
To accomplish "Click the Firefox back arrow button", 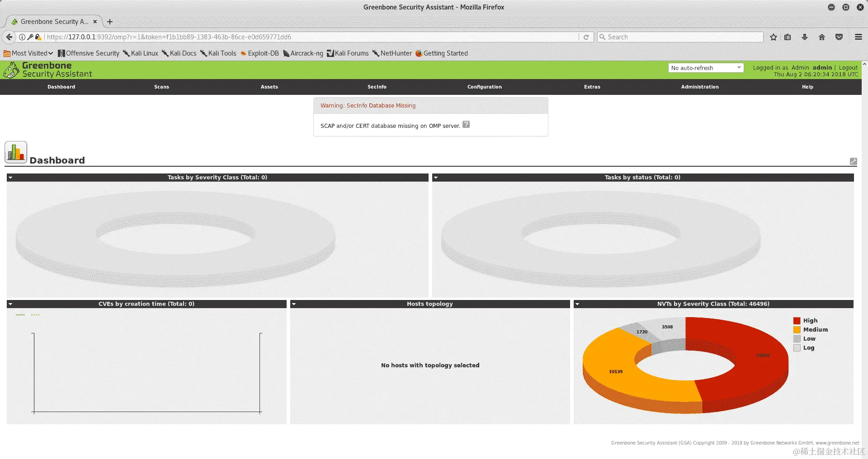I will click(9, 37).
